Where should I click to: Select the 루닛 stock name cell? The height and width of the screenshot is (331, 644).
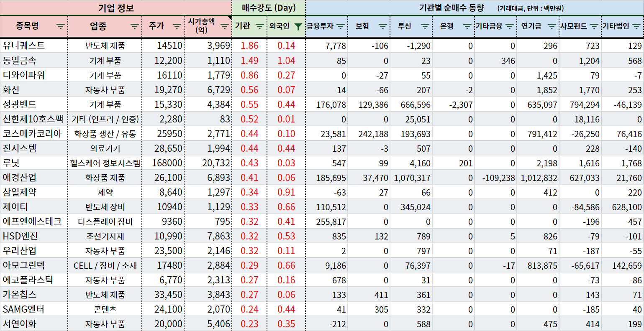coord(34,163)
